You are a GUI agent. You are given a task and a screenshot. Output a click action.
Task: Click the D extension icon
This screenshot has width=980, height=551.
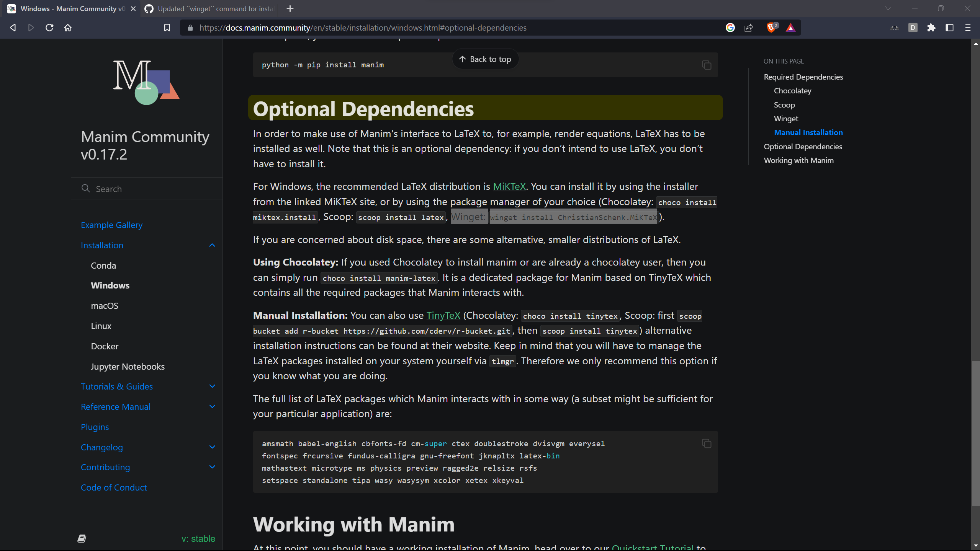pos(913,28)
